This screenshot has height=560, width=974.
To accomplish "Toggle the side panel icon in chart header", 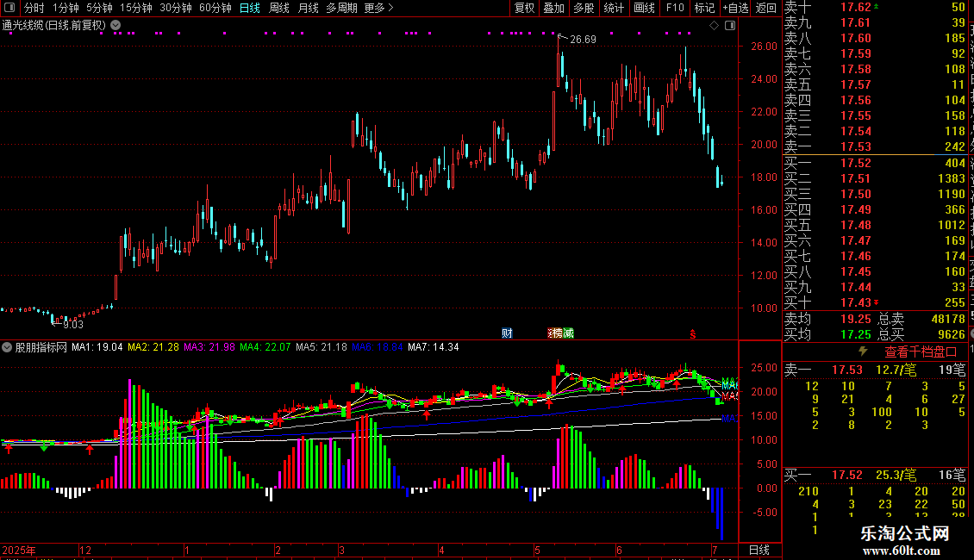I will [x=730, y=26].
